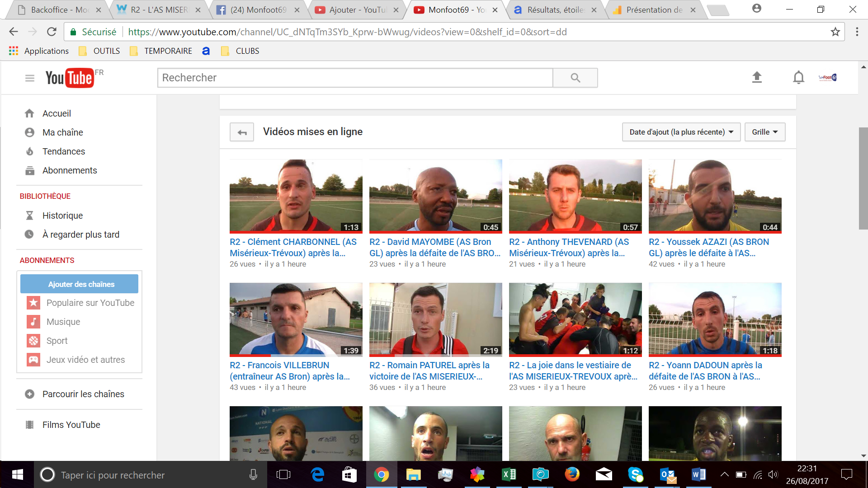Open the notifications bell
The image size is (868, 488).
point(798,78)
